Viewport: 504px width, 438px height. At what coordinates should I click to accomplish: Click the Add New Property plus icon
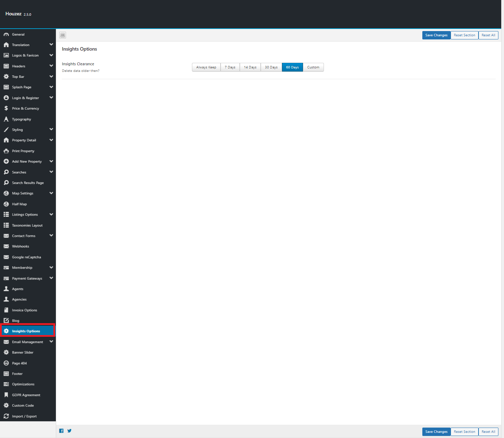click(x=6, y=162)
